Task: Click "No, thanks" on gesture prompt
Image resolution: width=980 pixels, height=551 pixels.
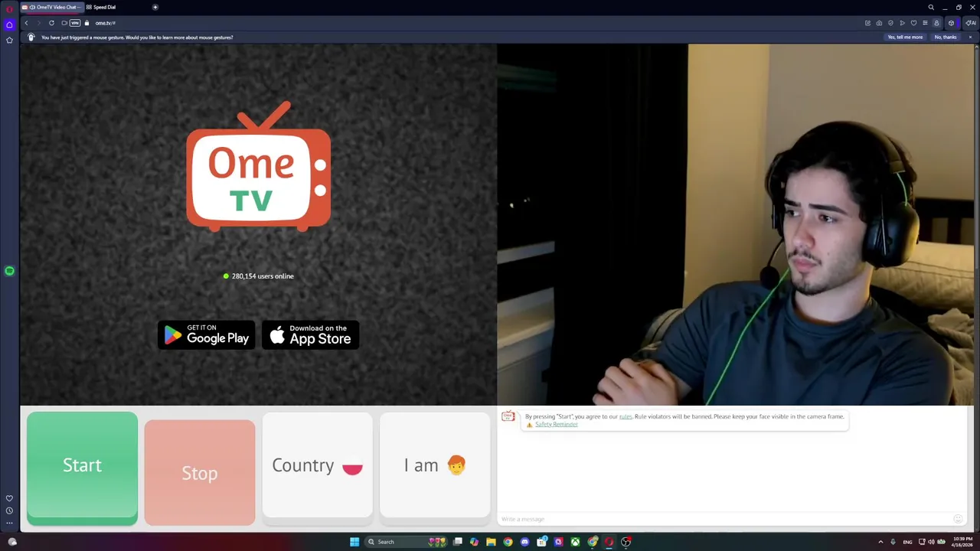Action: tap(946, 37)
